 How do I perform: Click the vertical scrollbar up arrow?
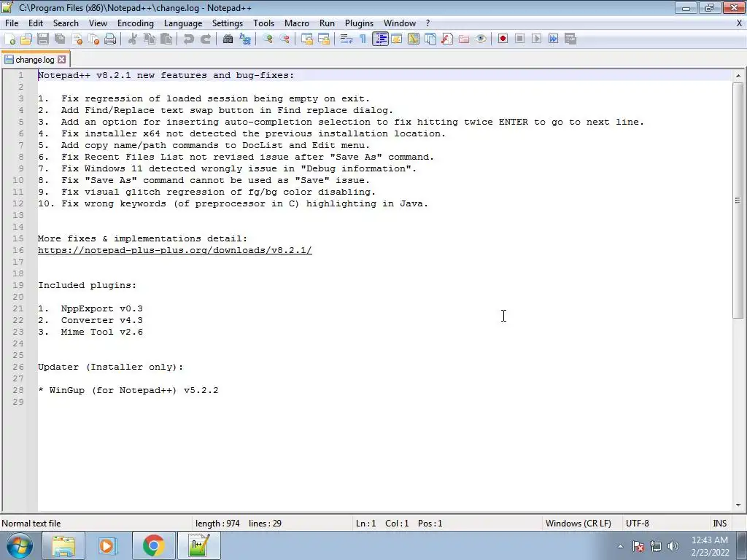click(x=738, y=75)
